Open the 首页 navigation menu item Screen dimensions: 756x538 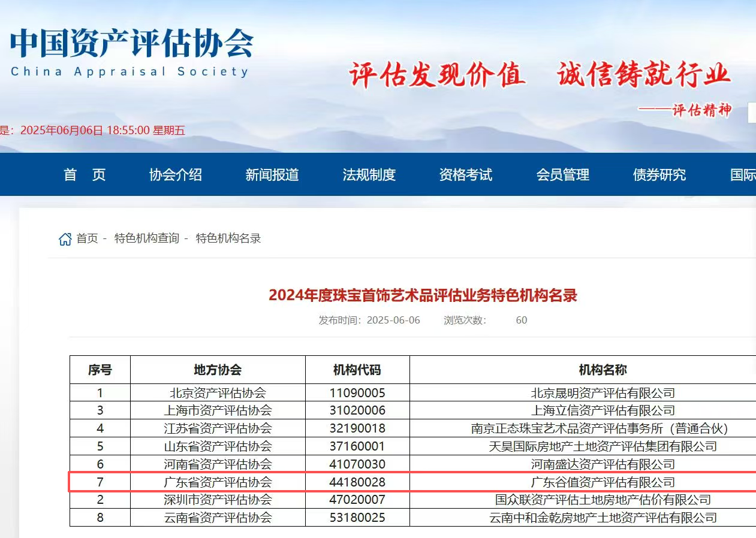[85, 174]
